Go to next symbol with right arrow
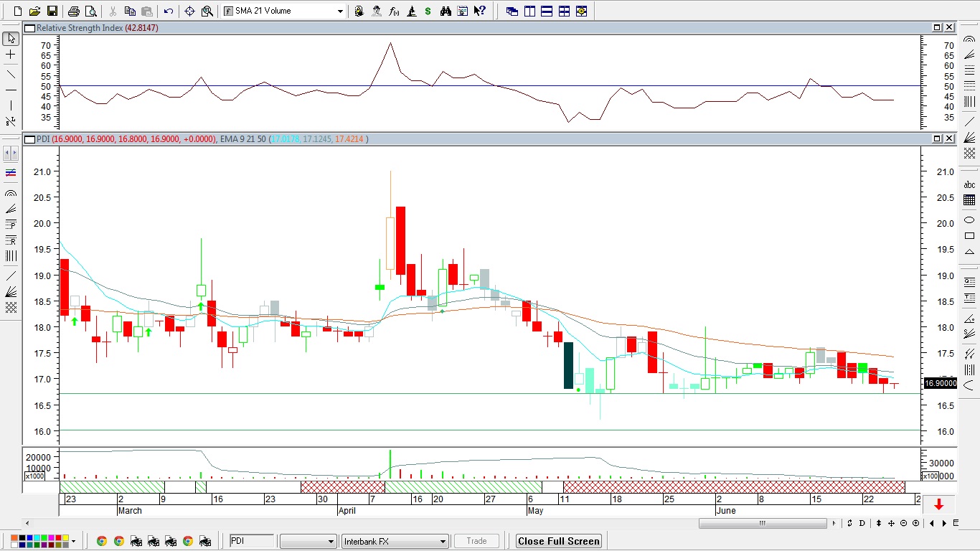The image size is (980, 551). click(944, 523)
